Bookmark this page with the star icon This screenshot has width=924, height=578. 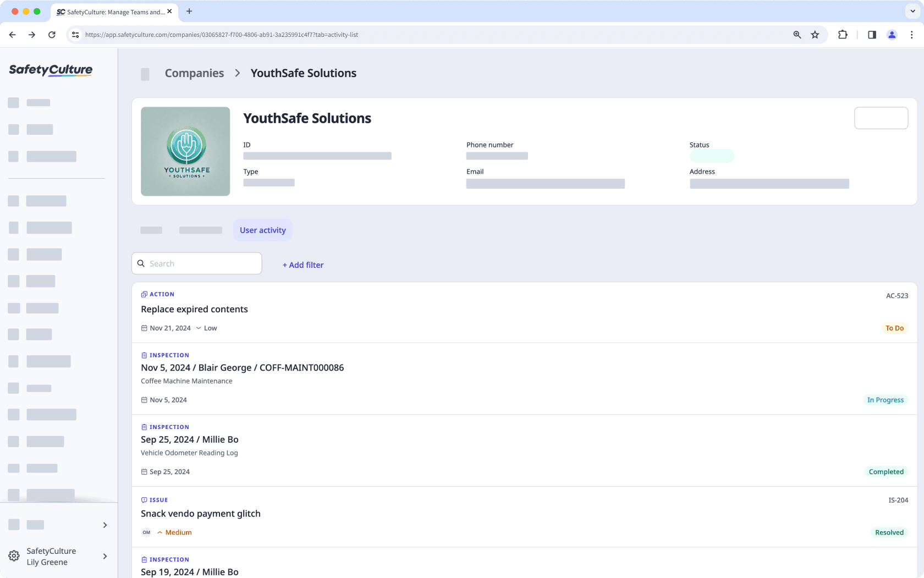coord(815,35)
